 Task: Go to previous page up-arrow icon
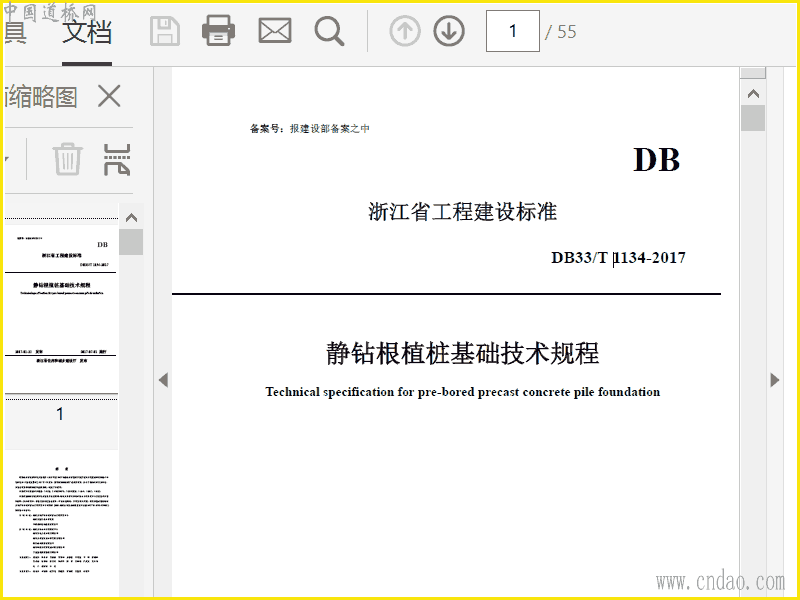click(404, 31)
